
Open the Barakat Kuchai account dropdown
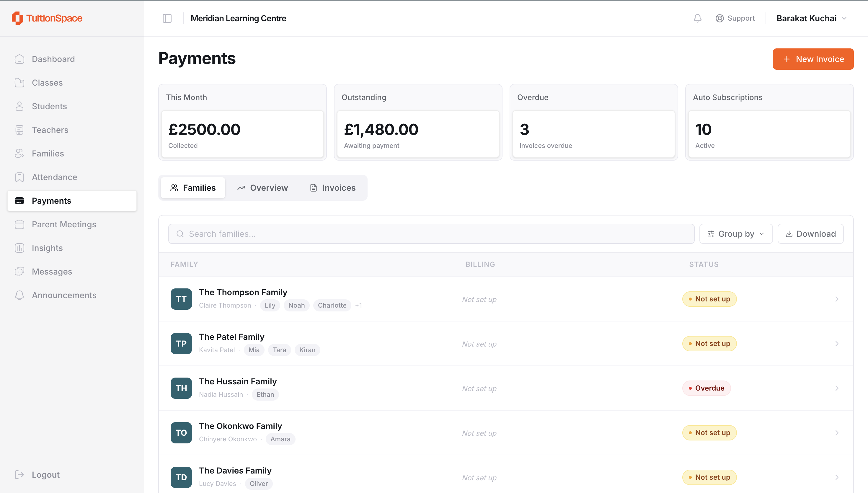pos(812,18)
